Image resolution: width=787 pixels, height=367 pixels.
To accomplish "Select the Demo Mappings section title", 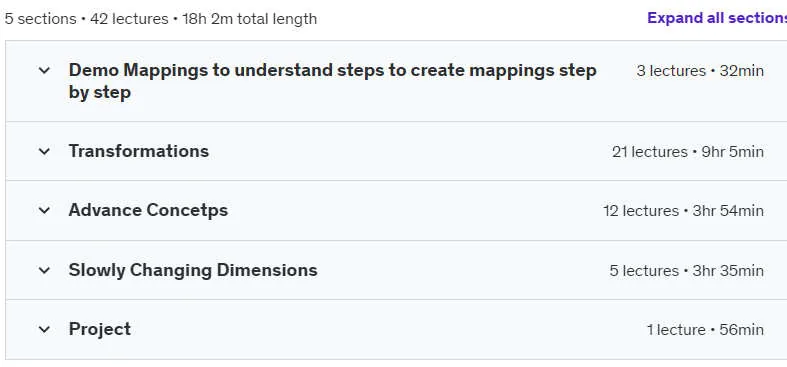I will pos(332,81).
